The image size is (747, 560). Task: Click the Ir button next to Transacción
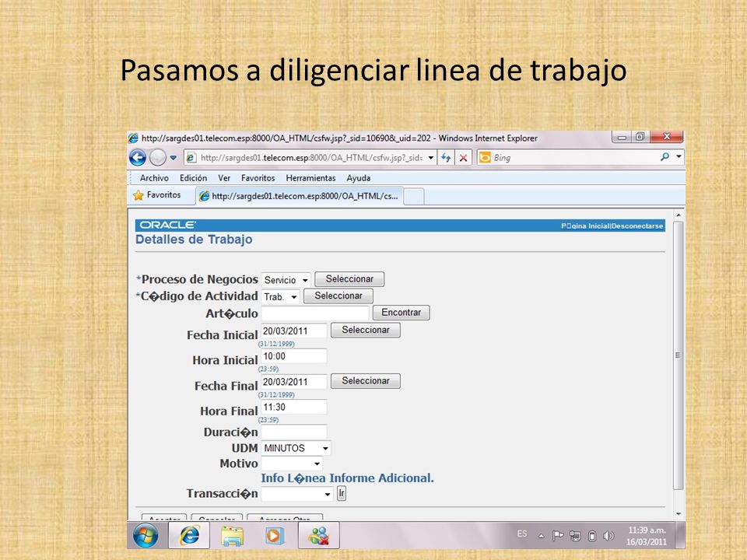click(x=341, y=493)
